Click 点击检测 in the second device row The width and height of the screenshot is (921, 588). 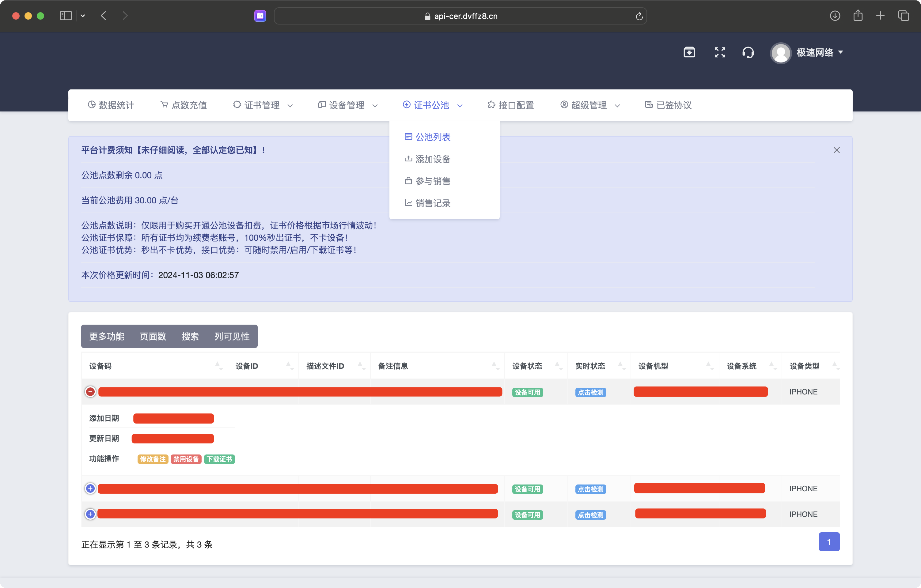click(590, 489)
